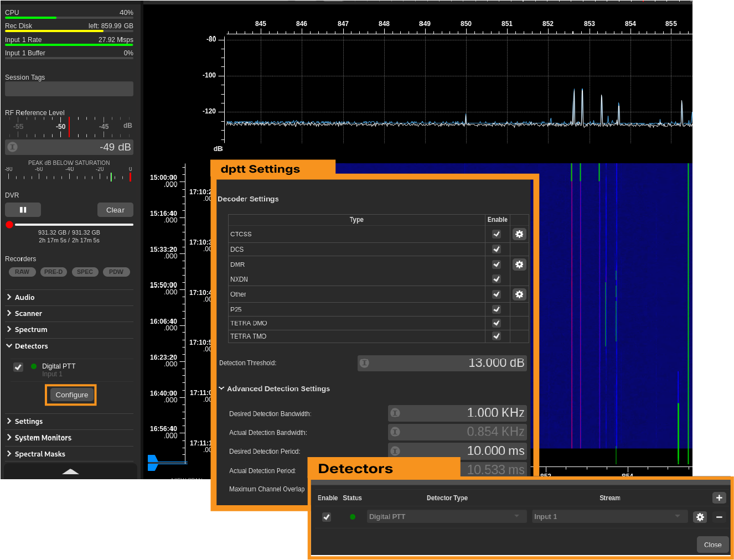Expand the Spectral Masks section
The image size is (734, 560).
click(x=40, y=454)
